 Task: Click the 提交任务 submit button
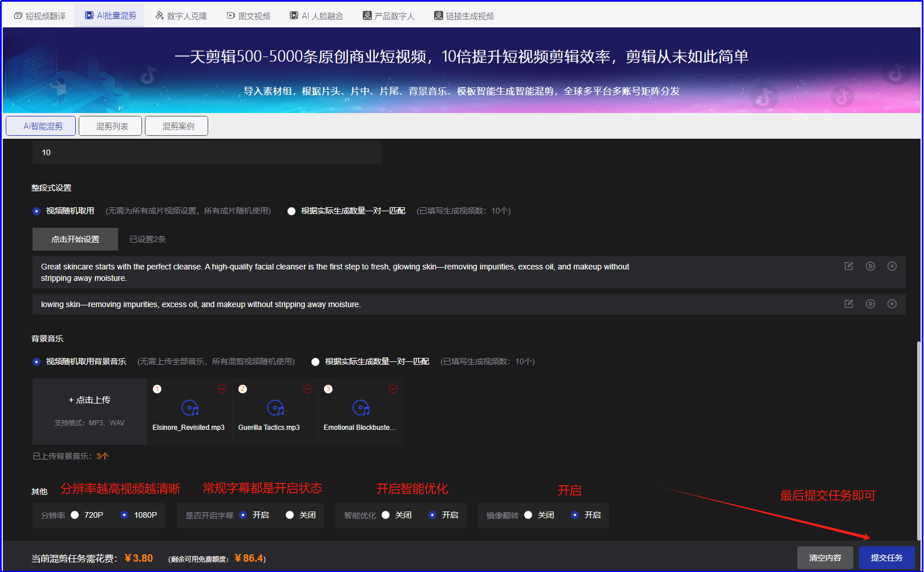(x=886, y=558)
